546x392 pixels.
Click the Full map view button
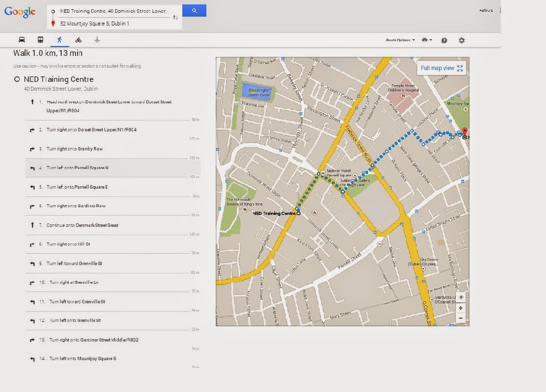click(442, 68)
